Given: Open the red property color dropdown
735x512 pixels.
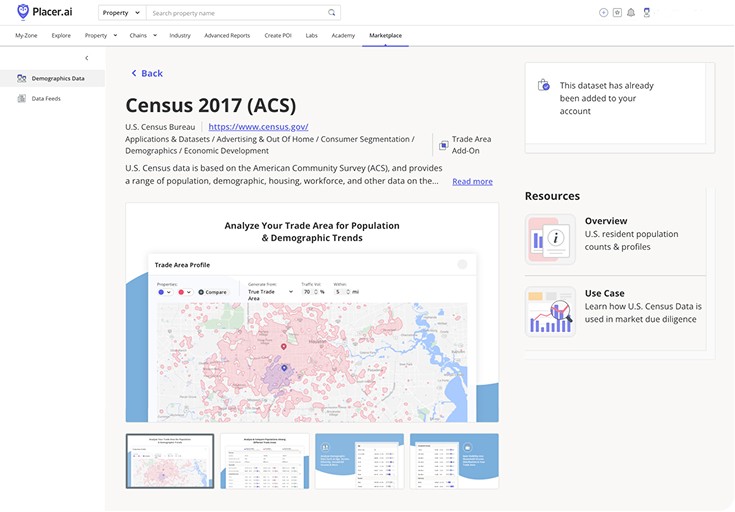Looking at the screenshot, I should pyautogui.click(x=185, y=292).
